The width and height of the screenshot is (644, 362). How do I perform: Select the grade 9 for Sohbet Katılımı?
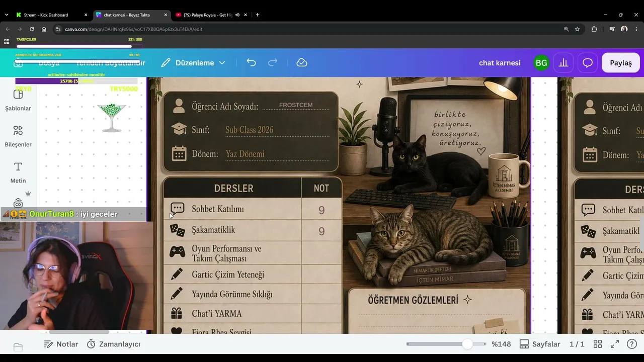pyautogui.click(x=321, y=210)
